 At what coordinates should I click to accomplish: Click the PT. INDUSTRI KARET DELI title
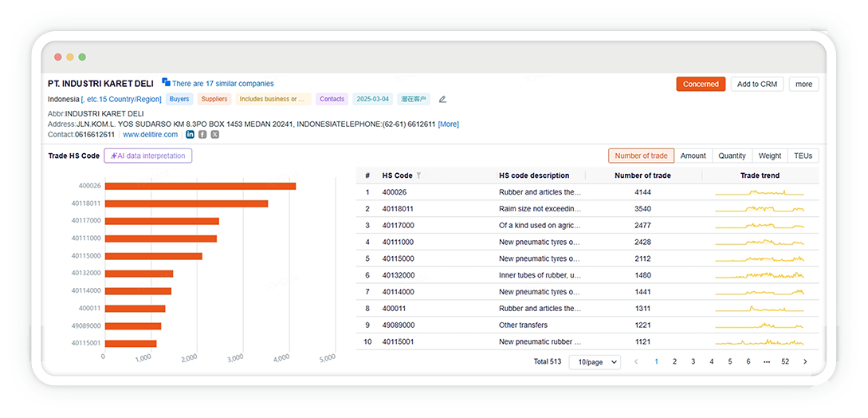(x=100, y=84)
